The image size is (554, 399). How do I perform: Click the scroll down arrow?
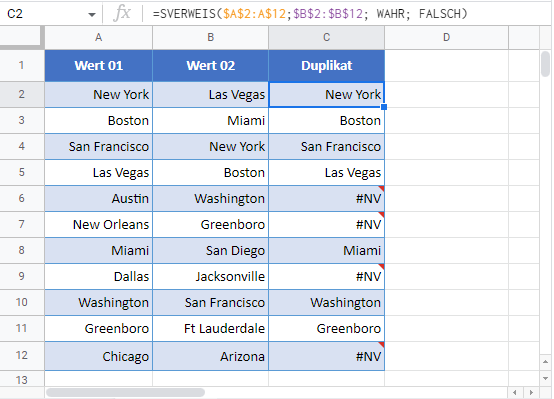coord(545,378)
